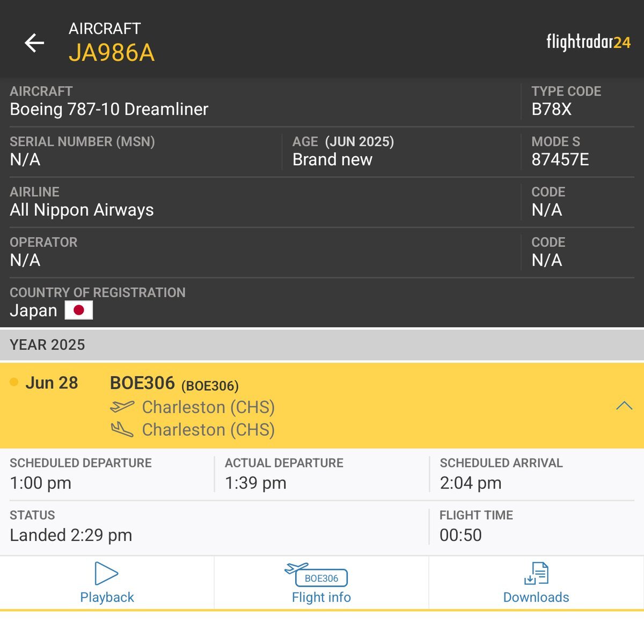Select the YEAR 2025 section header
Viewport: 644px width, 644px height.
322,345
